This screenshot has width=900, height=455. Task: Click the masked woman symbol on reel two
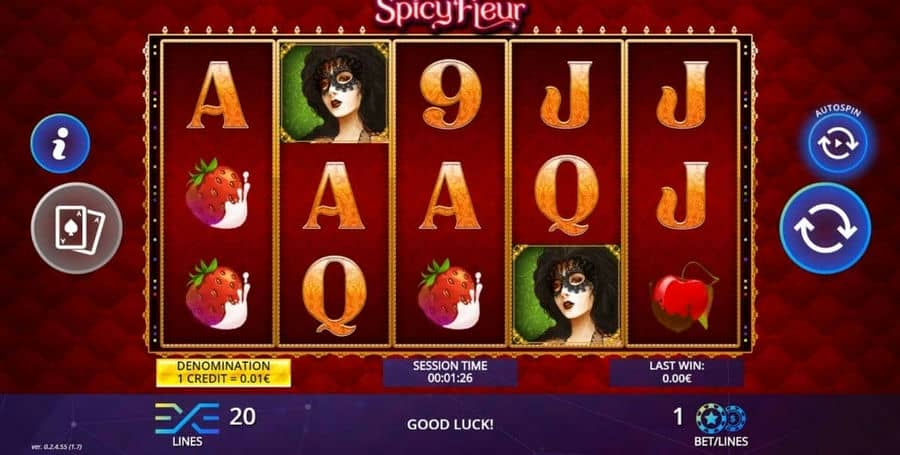pyautogui.click(x=335, y=92)
